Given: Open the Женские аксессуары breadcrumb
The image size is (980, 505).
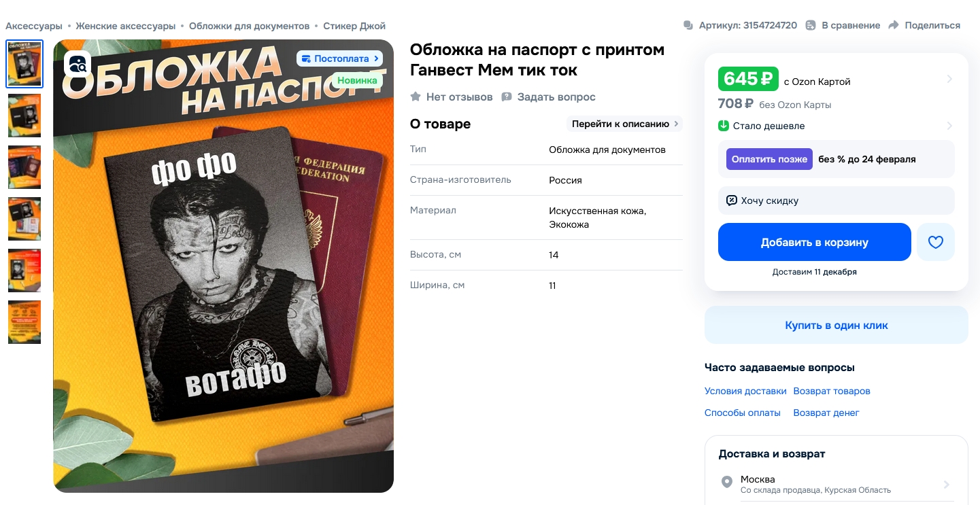Looking at the screenshot, I should [x=126, y=26].
